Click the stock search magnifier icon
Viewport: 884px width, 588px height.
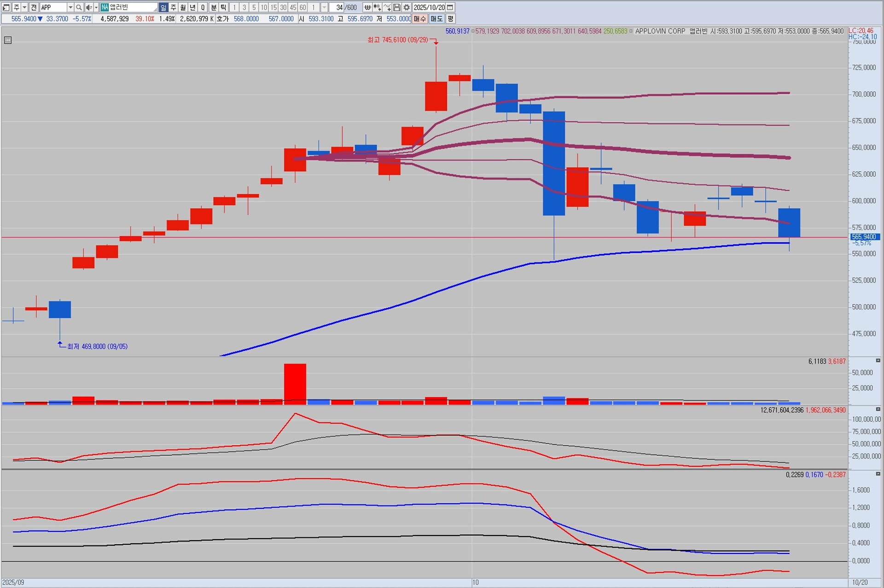coord(79,7)
